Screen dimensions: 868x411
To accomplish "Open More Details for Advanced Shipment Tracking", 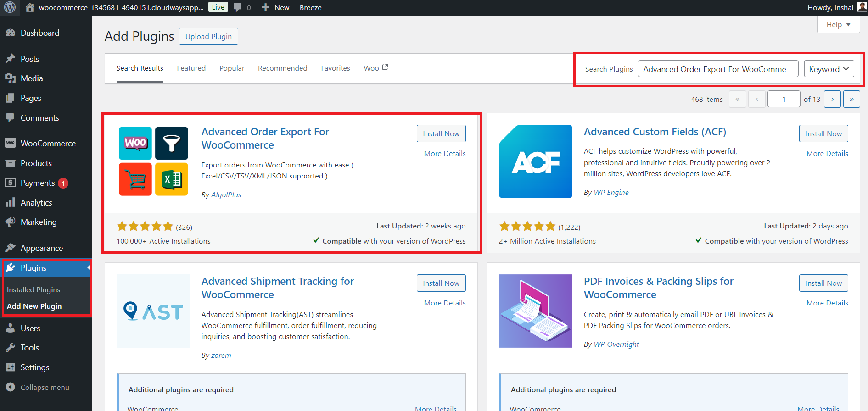I will 445,303.
